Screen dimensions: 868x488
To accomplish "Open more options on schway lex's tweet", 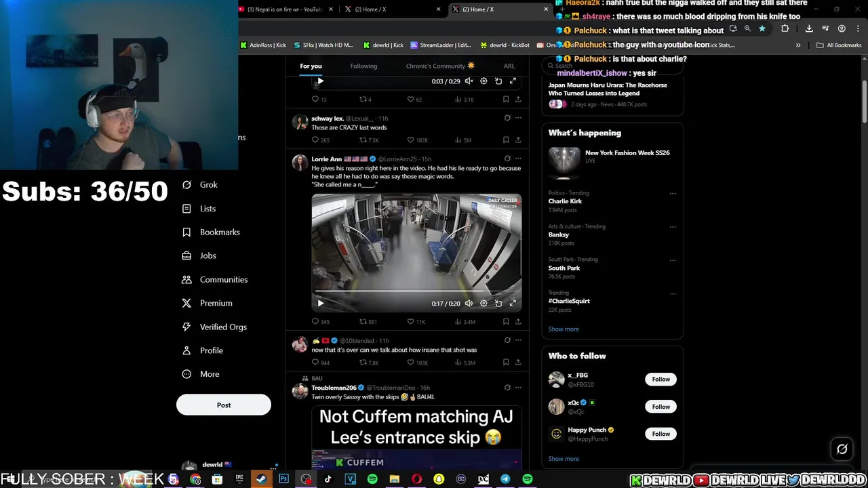I will pyautogui.click(x=518, y=118).
